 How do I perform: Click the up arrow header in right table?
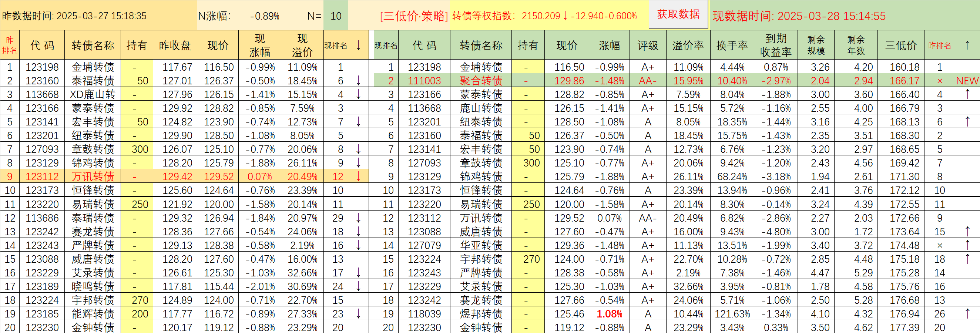click(967, 45)
